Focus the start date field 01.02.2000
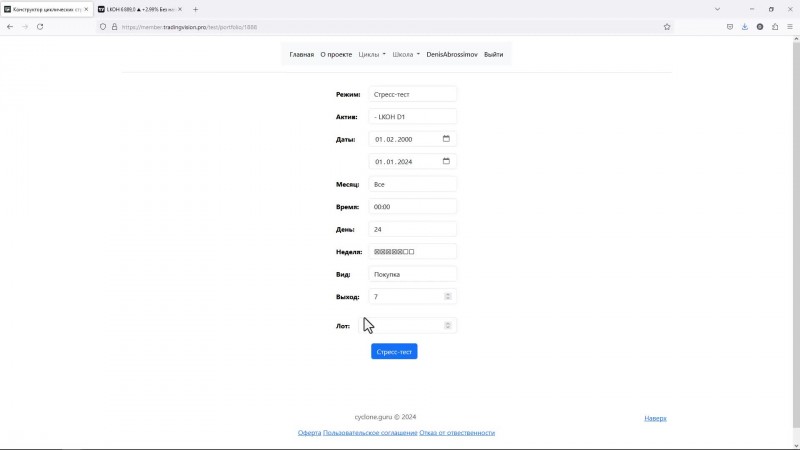800x450 pixels. (x=413, y=139)
